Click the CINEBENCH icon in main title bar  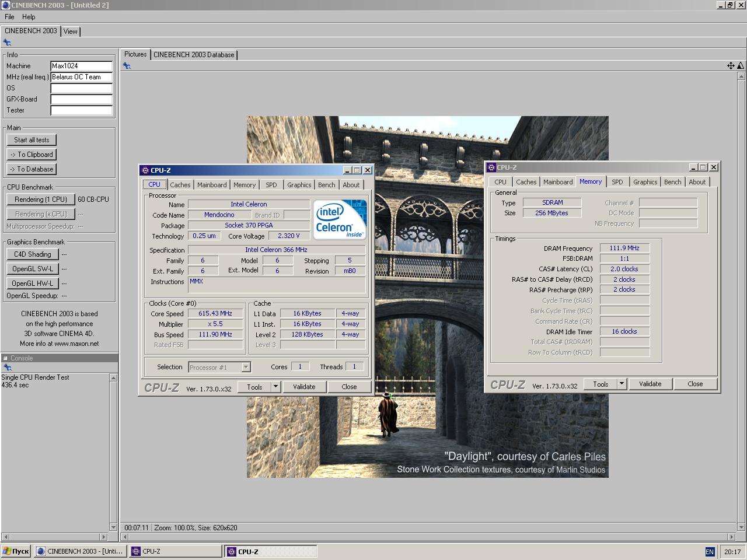[6, 5]
